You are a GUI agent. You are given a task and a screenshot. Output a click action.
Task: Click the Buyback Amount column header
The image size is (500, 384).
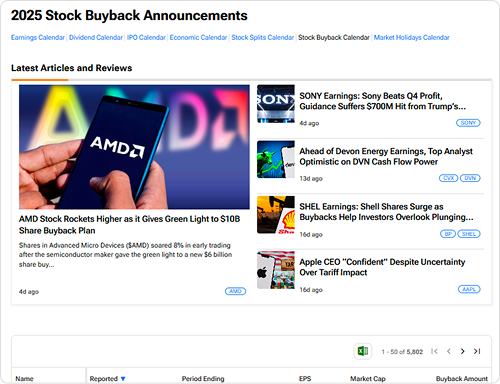coord(462,379)
